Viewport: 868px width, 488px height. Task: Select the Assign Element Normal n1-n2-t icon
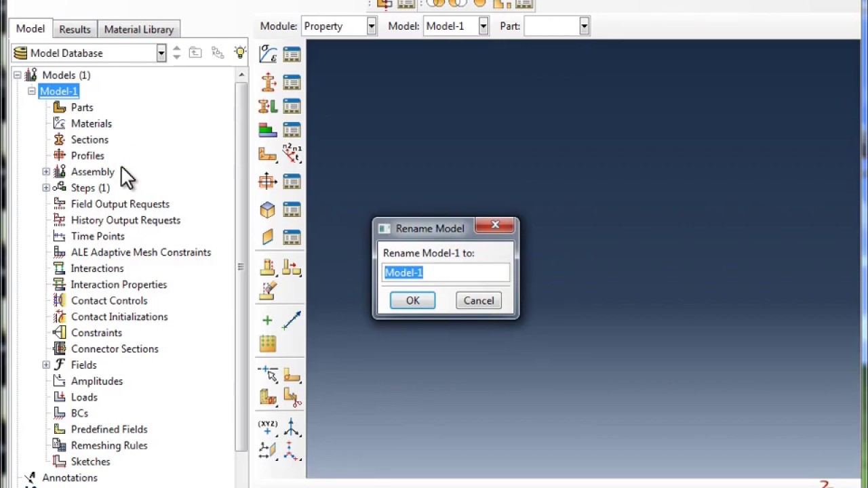point(292,153)
